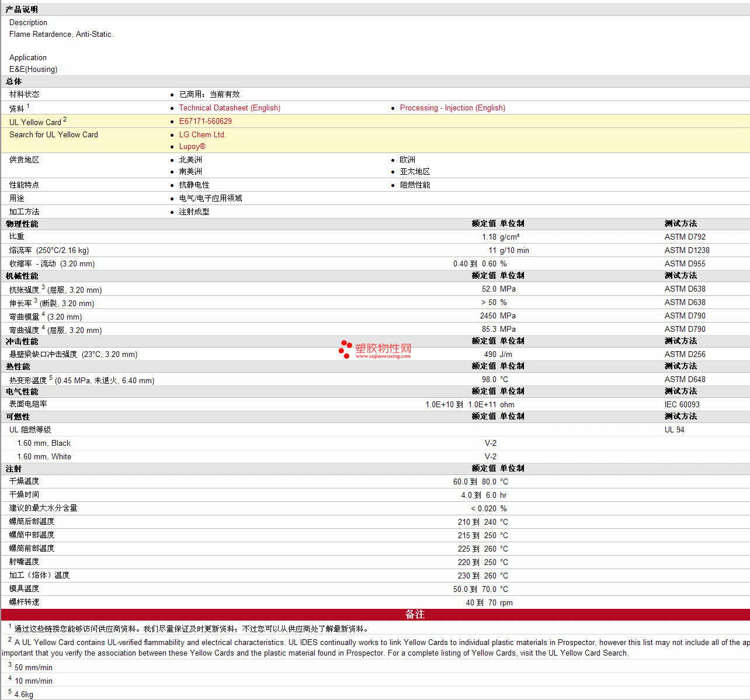The width and height of the screenshot is (750, 700).
Task: Click 'Search for UL Yellow Card' label
Action: point(54,135)
